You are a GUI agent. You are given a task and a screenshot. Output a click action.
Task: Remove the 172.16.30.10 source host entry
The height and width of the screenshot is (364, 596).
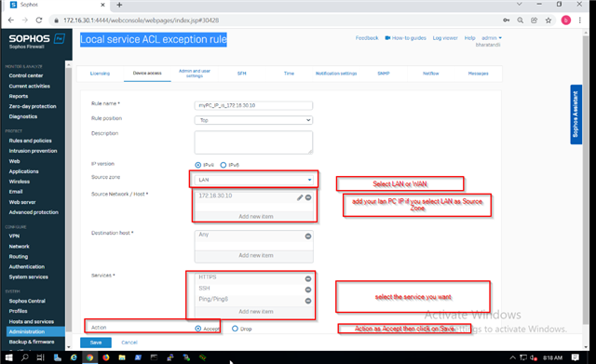click(308, 197)
